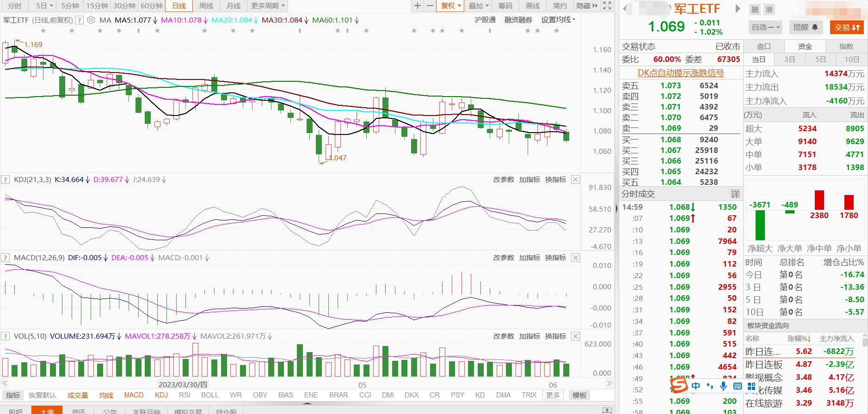
Task: Toggle the MACD indicator in bottom bar
Action: 134,395
